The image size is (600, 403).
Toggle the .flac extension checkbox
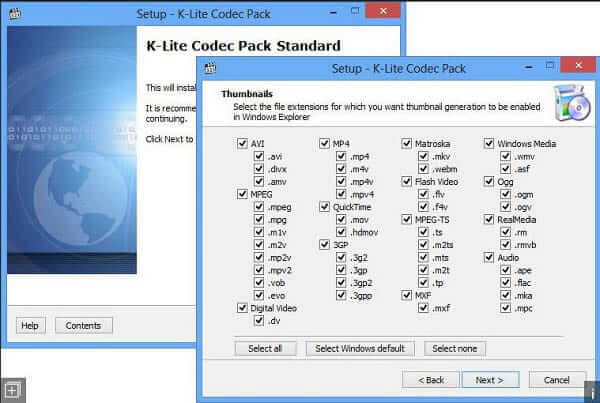505,282
